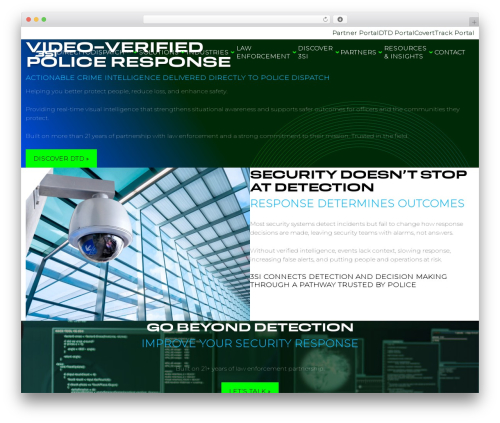
Task: Open the Industries menu item
Action: click(x=207, y=52)
